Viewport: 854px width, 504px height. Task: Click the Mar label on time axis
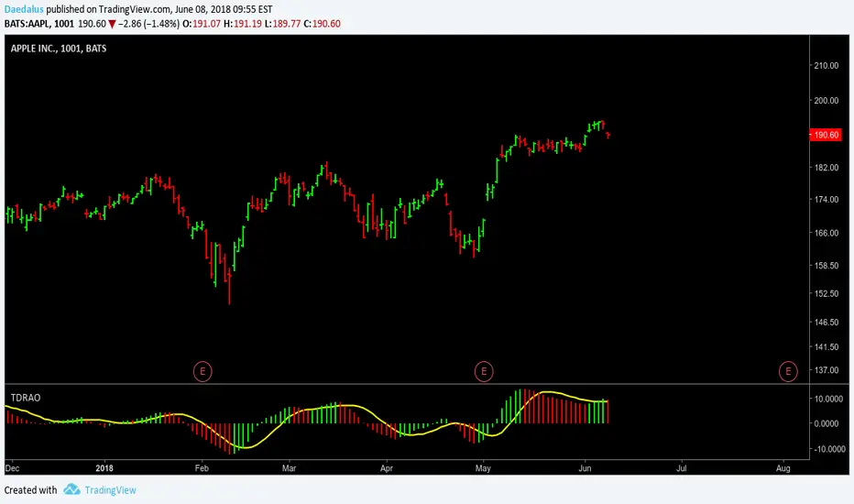290,468
